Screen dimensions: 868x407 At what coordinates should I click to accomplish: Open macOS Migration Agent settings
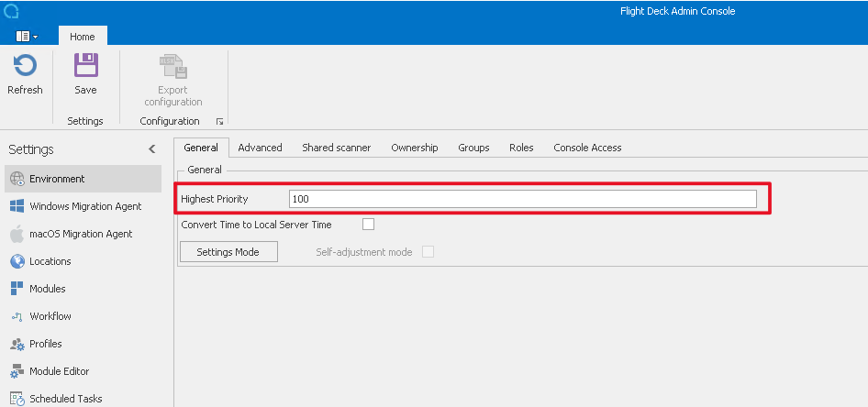click(83, 234)
